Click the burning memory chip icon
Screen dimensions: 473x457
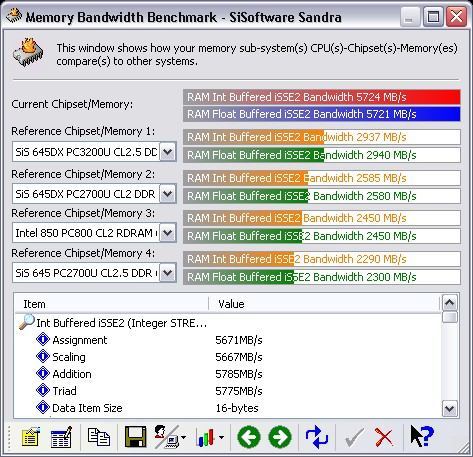[29, 52]
